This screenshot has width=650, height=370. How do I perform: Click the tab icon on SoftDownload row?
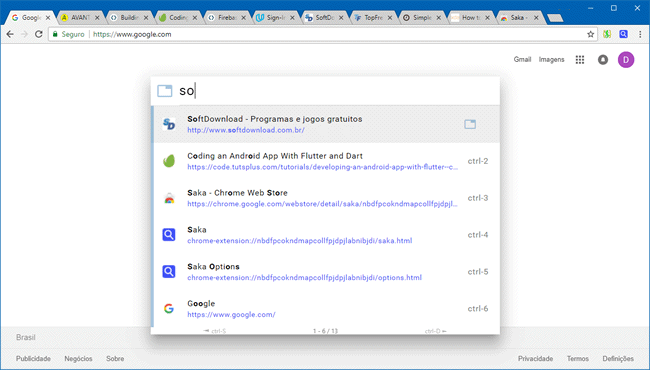[470, 124]
